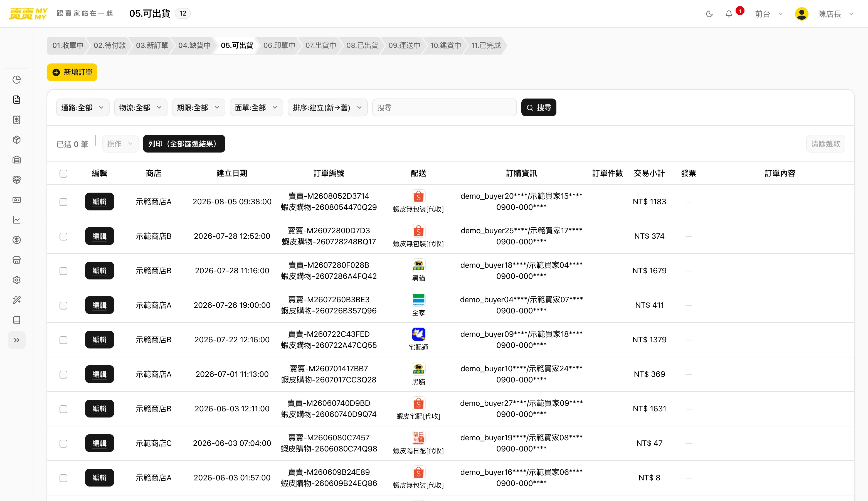Click the black 搜尋 search button
868x501 pixels.
[539, 108]
